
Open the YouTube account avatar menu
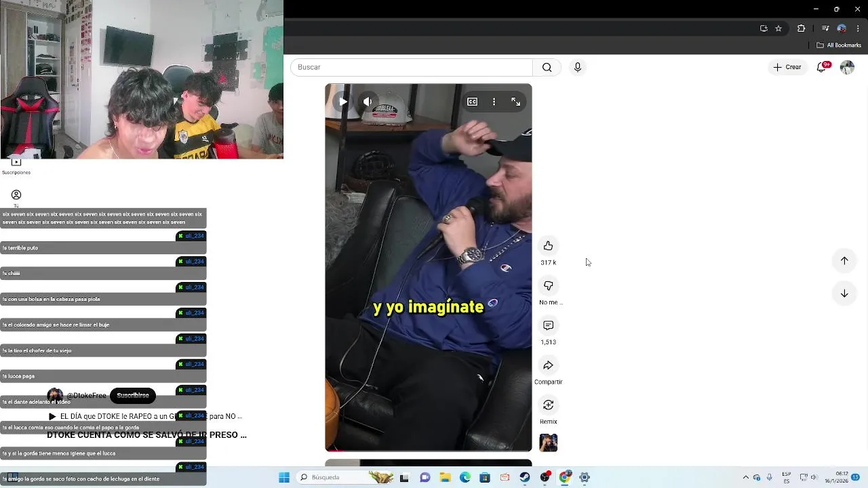847,67
